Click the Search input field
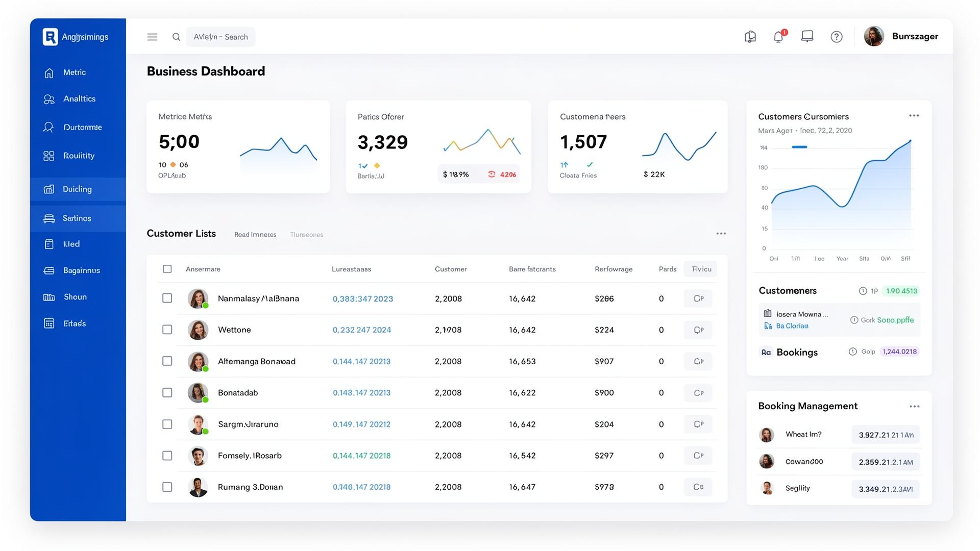Screen dimensions: 980x551 (x=221, y=37)
